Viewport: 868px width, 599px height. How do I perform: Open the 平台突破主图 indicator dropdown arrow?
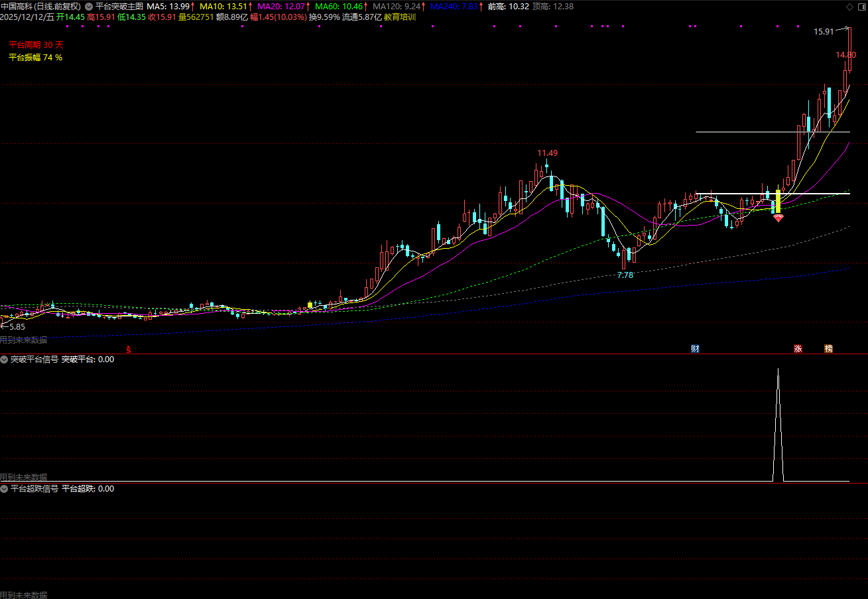pos(89,7)
